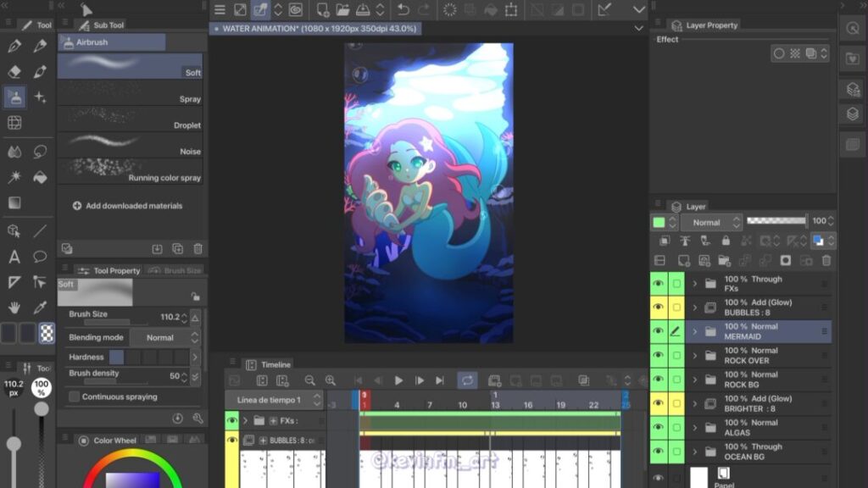Select the Balloon tool
The width and height of the screenshot is (868, 488).
click(40, 257)
